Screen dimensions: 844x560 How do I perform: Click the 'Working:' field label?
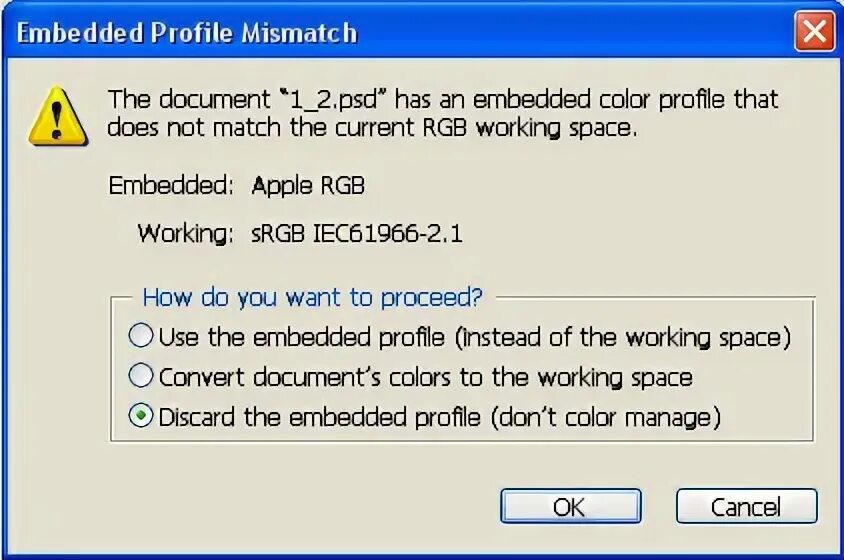pos(186,233)
